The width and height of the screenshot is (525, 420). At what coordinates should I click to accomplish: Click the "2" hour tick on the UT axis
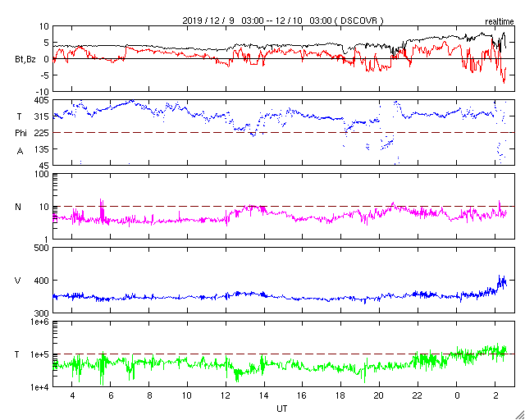495,396
